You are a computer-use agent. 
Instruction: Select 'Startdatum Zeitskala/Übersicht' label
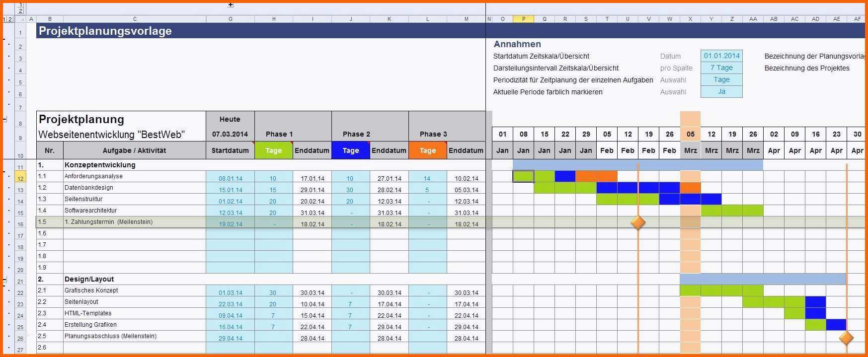click(x=541, y=56)
